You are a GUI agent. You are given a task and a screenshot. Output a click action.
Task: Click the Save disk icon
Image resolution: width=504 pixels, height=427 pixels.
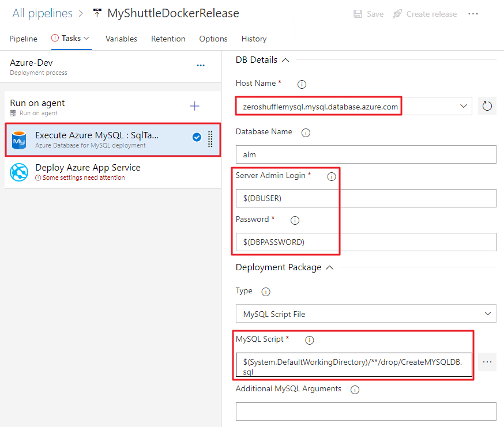click(358, 14)
